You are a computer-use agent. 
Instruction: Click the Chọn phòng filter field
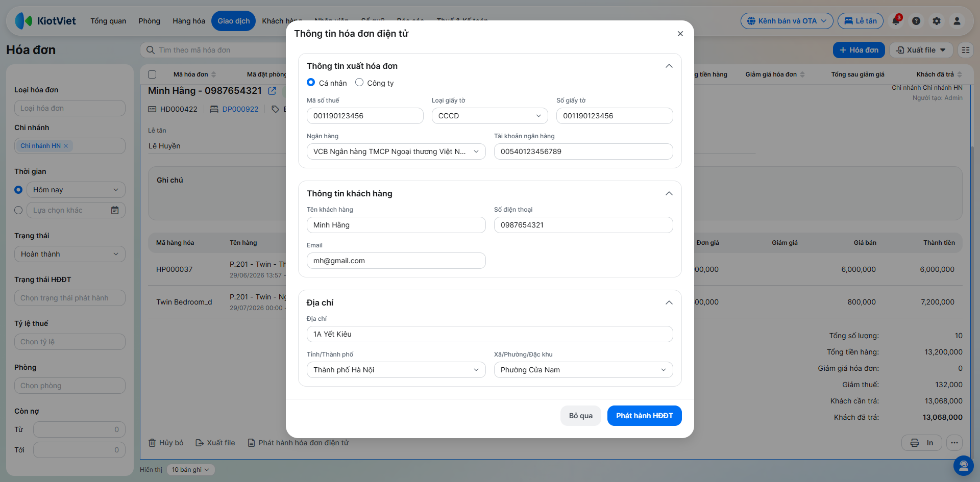click(x=70, y=386)
